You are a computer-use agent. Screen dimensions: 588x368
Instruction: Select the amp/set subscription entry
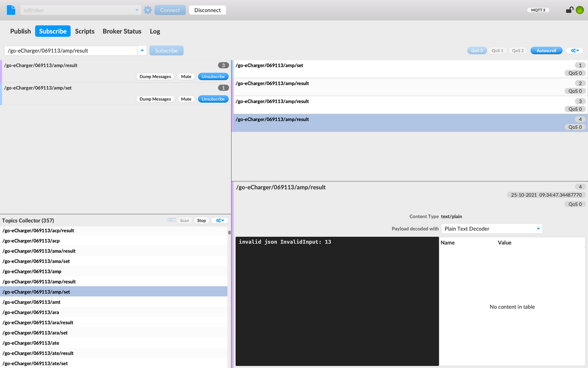pos(115,94)
